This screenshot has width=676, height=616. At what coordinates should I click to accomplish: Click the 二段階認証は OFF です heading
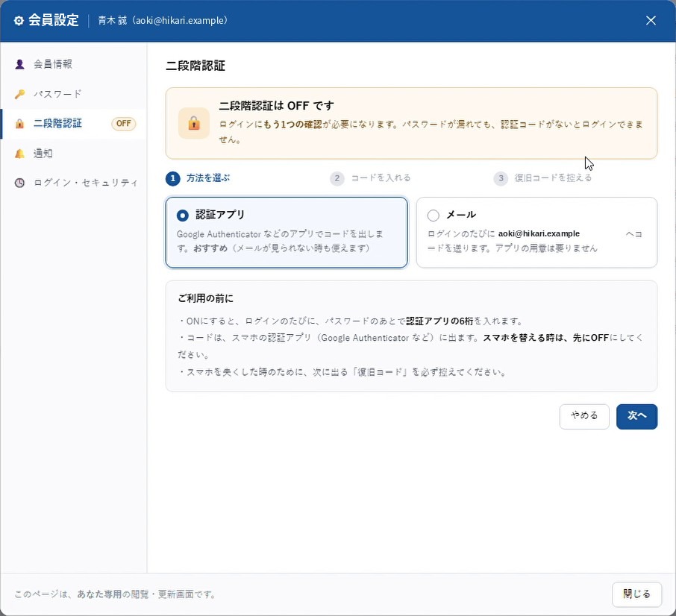pos(276,106)
